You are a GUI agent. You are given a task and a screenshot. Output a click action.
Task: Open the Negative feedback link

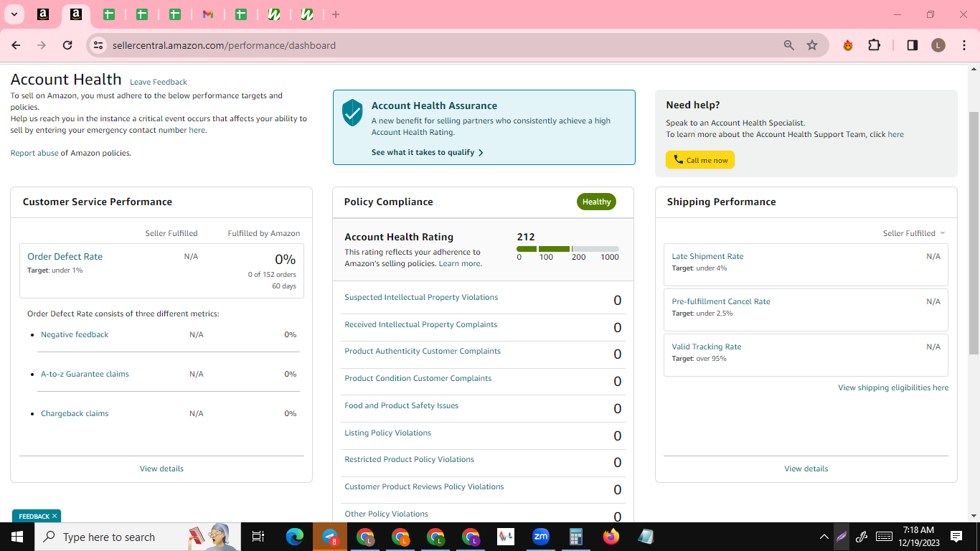click(x=75, y=334)
